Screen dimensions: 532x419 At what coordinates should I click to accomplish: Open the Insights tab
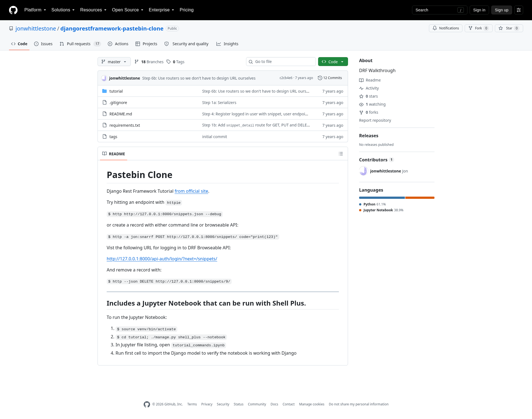tap(227, 44)
